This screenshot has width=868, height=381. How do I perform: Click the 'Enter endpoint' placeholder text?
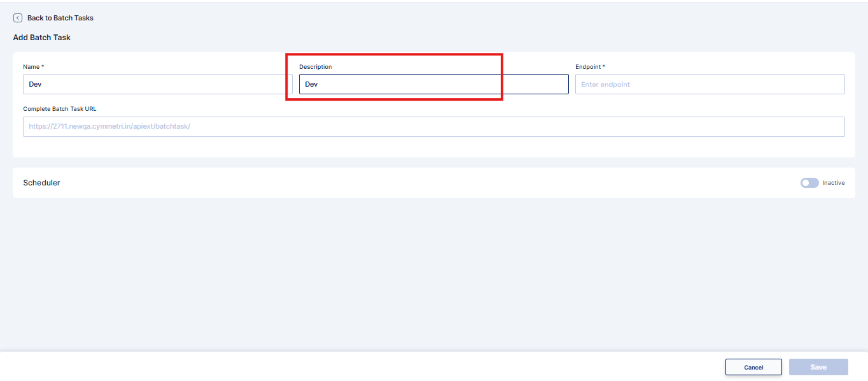605,84
